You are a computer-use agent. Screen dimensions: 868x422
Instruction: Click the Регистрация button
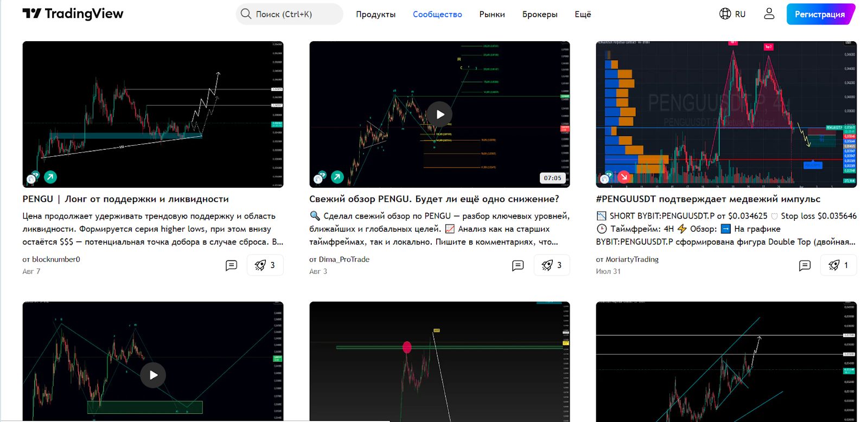click(x=820, y=14)
